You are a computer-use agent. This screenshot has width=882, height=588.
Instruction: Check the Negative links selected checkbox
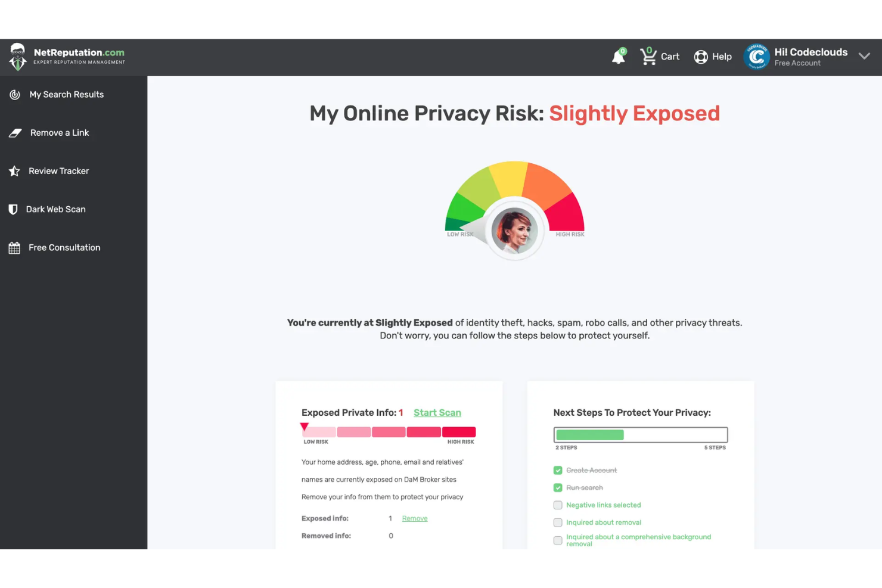point(558,505)
